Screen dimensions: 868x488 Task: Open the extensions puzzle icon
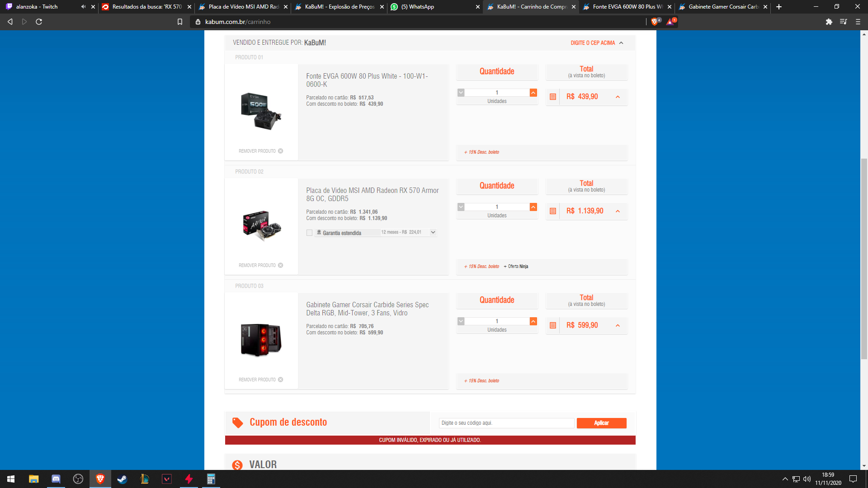(x=829, y=22)
